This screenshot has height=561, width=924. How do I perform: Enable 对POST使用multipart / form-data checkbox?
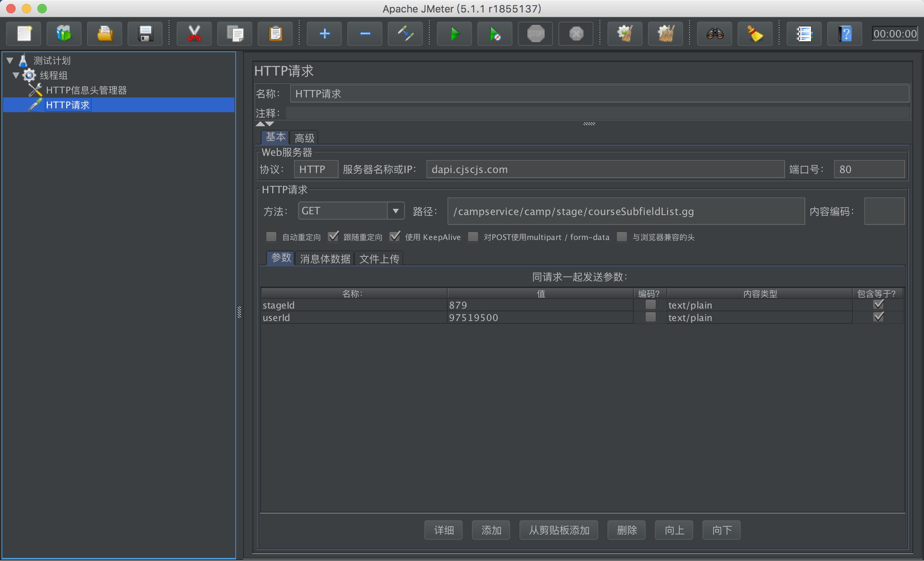pos(473,237)
